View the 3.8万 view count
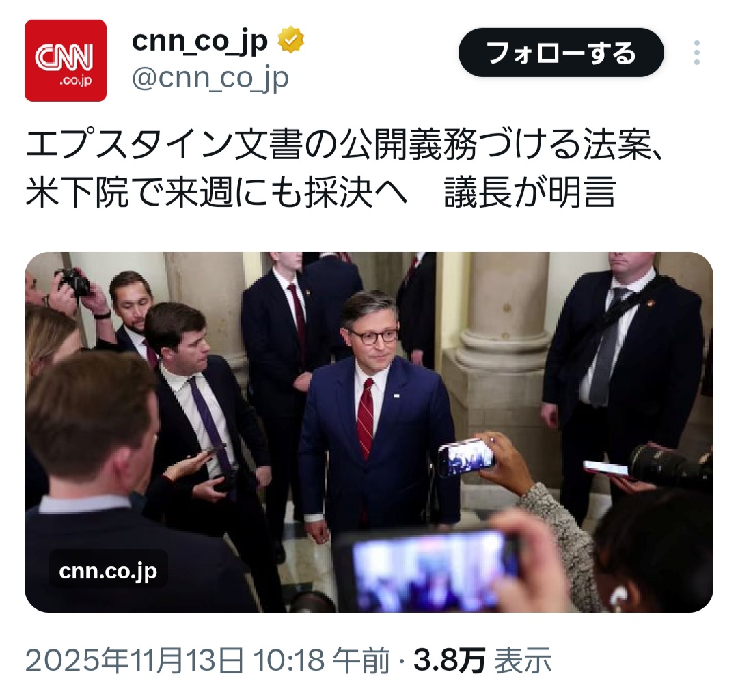The image size is (738, 700). (449, 660)
